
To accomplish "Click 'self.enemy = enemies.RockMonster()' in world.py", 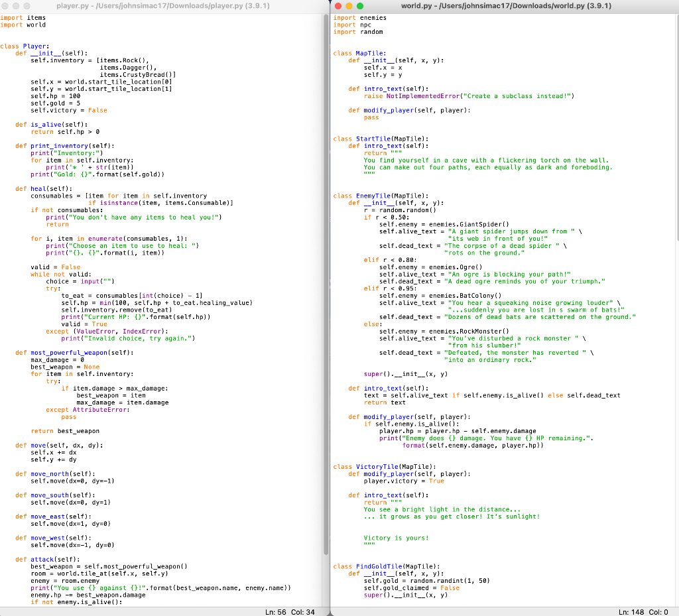I will pos(444,331).
